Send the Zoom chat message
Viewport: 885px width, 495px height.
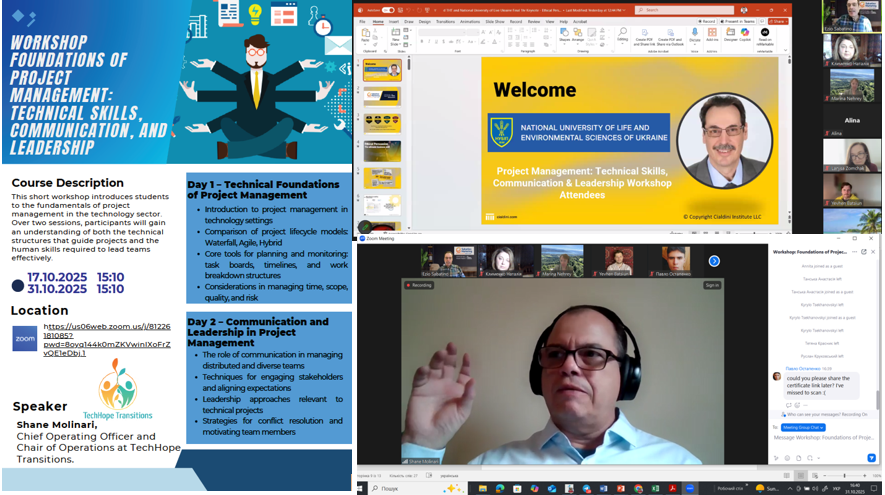pyautogui.click(x=871, y=458)
